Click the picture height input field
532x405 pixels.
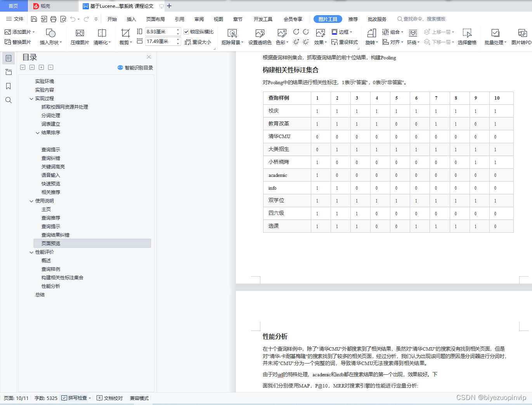pos(160,31)
